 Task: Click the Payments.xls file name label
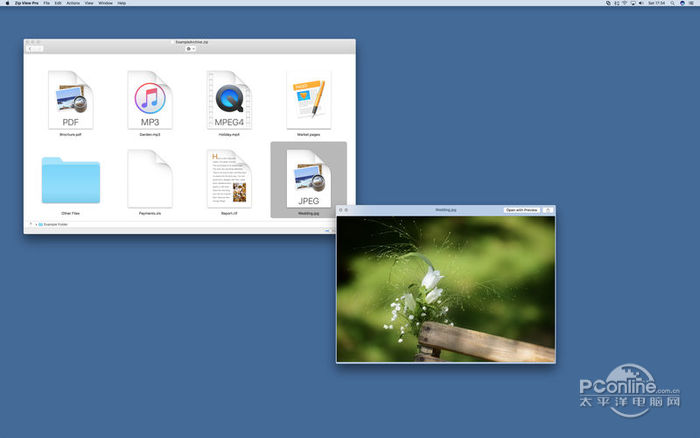150,213
